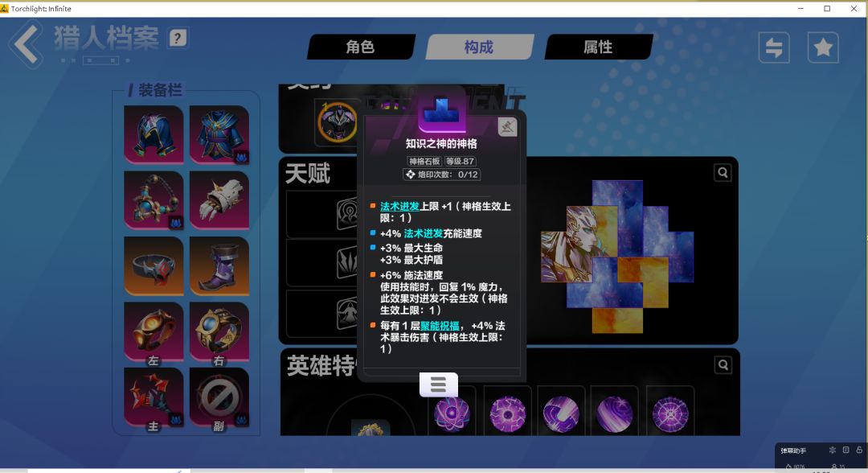Select the helmet equipment slot
The image size is (868, 473).
[x=154, y=134]
